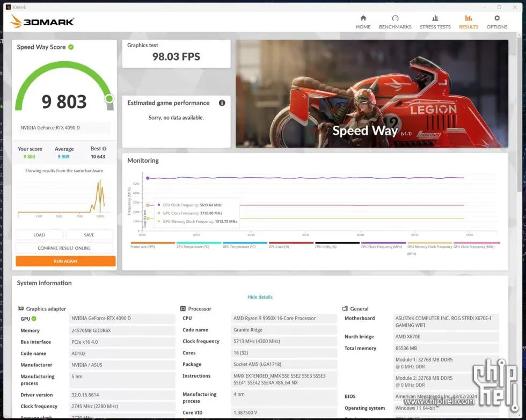Screen dimensions: 526x420
Task: Click the info icon next to Best
Action: pyautogui.click(x=104, y=148)
